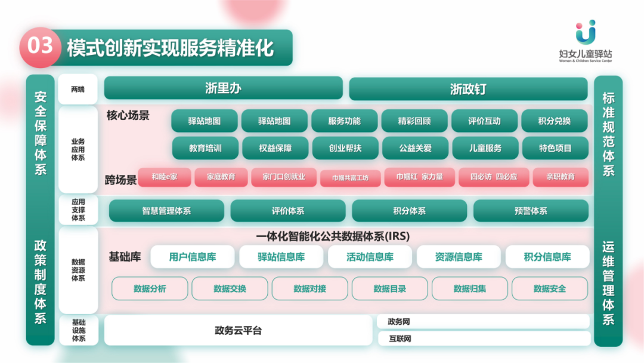
Task: Select the vertical 运维管理体系 text
Action: click(608, 283)
